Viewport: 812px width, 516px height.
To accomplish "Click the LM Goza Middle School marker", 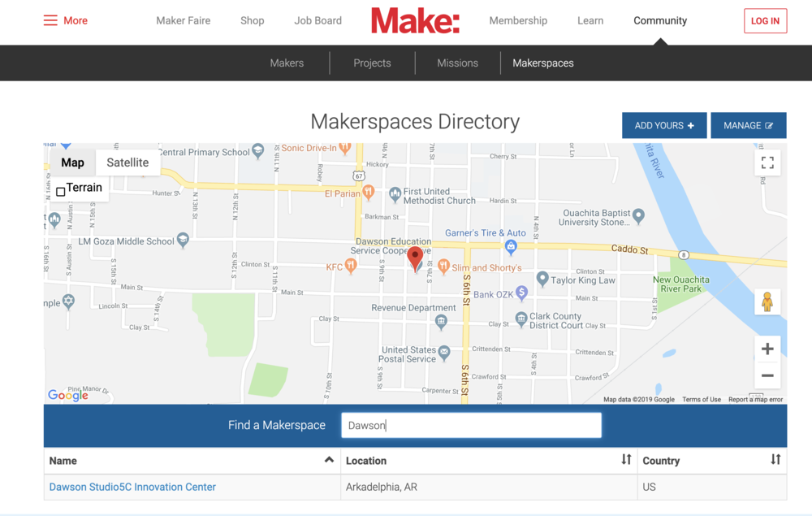I will [182, 240].
